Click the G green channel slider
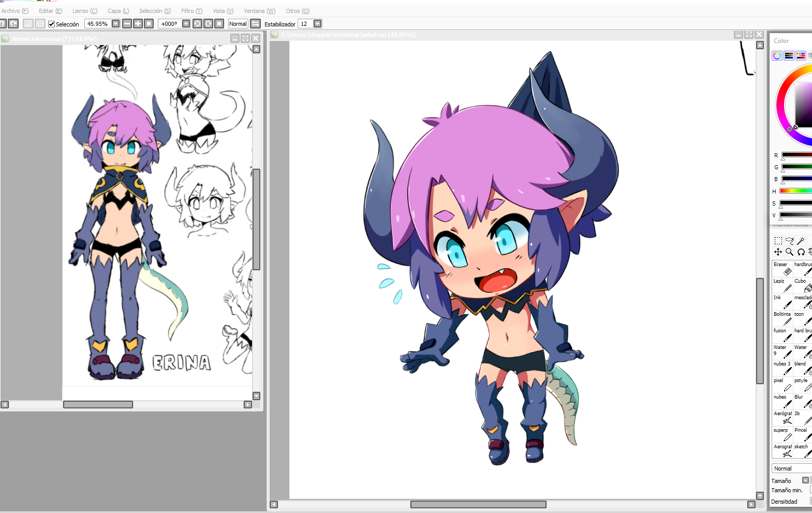This screenshot has height=513, width=812. (x=796, y=167)
